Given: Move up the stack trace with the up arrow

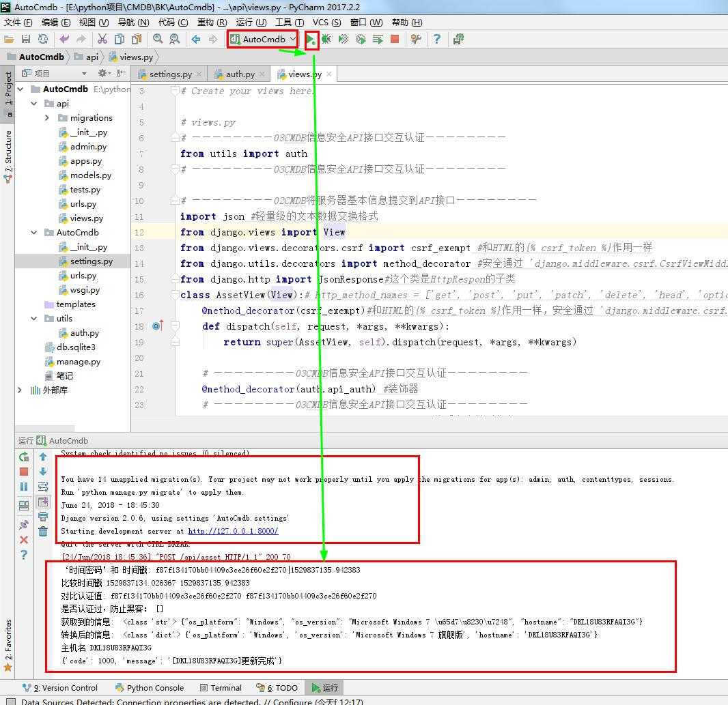Looking at the screenshot, I should pyautogui.click(x=43, y=457).
